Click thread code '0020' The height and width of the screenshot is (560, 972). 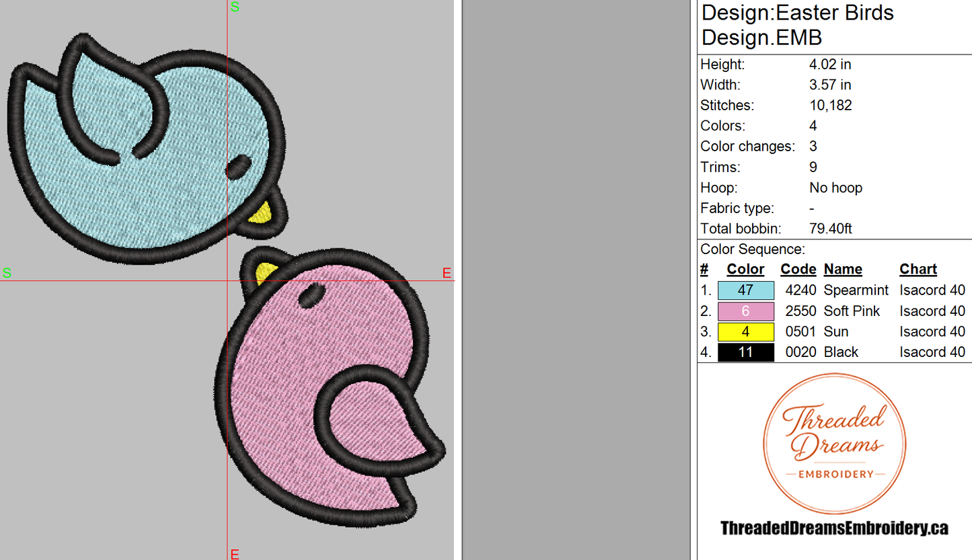click(800, 352)
